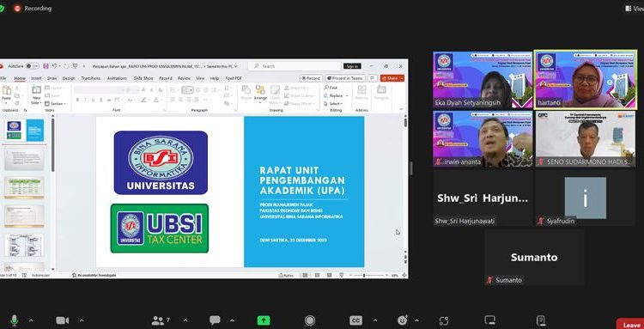Open the Zoom chat icon

coord(215,320)
